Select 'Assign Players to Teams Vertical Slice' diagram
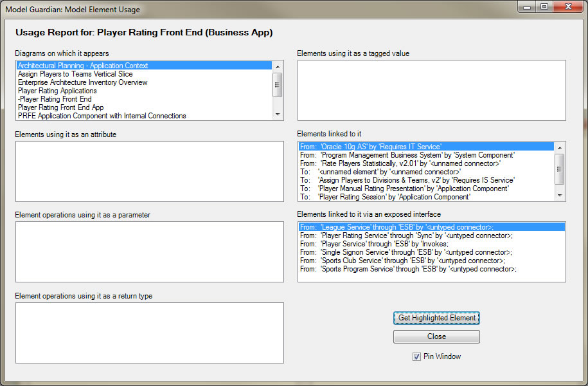Image resolution: width=588 pixels, height=386 pixels. [145, 74]
